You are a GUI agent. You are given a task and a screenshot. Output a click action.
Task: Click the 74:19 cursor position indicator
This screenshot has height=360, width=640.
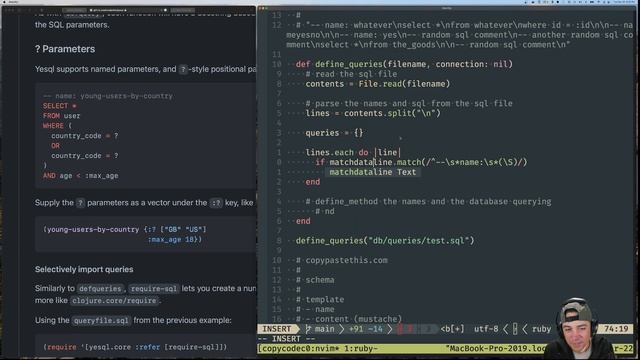[616, 329]
